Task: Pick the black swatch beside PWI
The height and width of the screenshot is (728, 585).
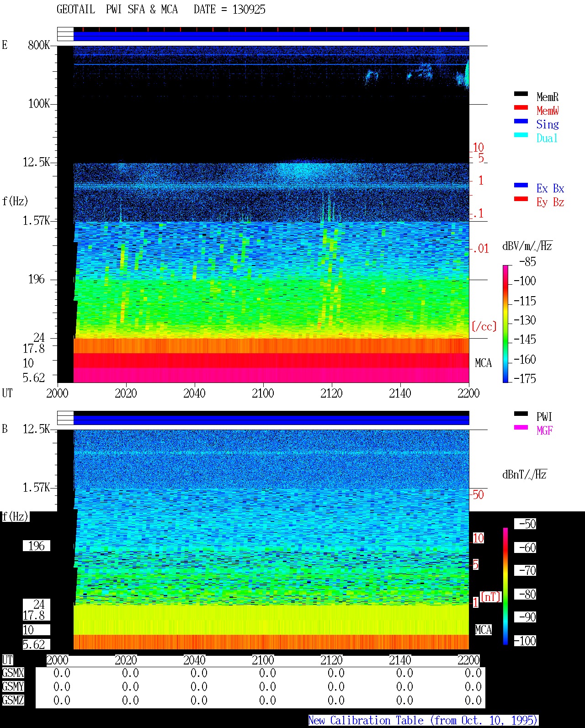Action: click(521, 414)
